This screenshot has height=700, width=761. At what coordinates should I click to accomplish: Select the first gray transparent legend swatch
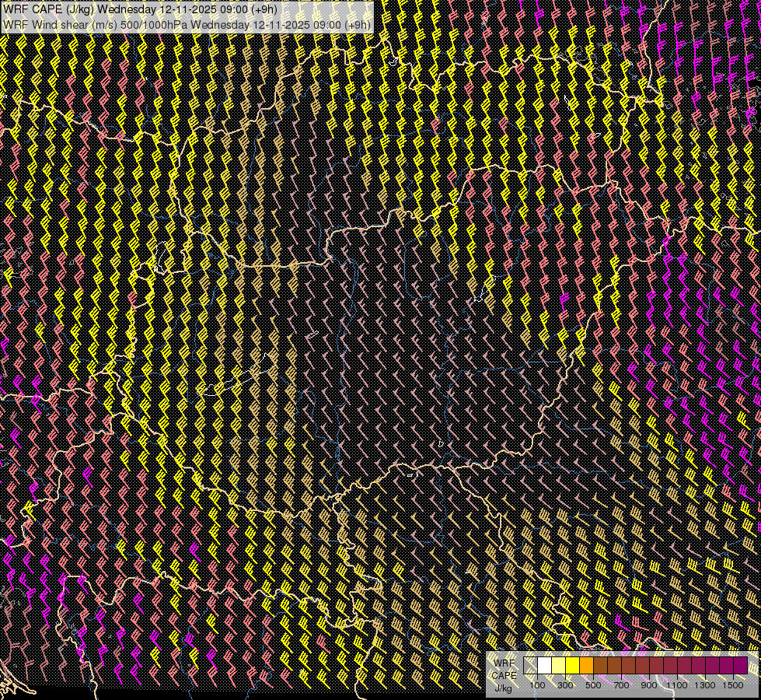pos(530,666)
